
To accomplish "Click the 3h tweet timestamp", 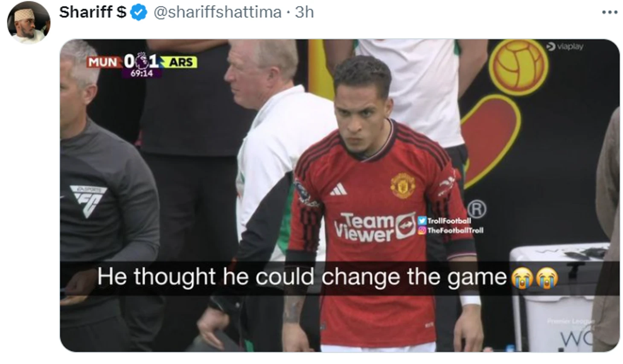I will [x=304, y=12].
